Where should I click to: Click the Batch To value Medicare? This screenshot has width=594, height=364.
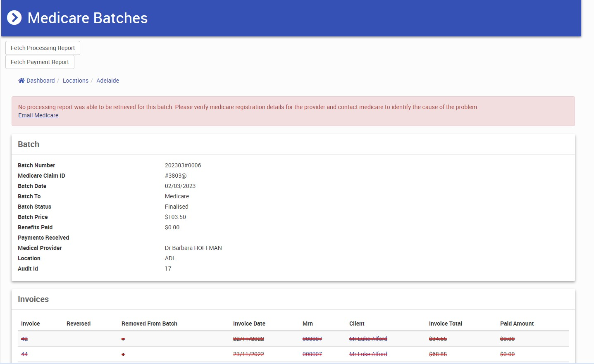point(177,196)
